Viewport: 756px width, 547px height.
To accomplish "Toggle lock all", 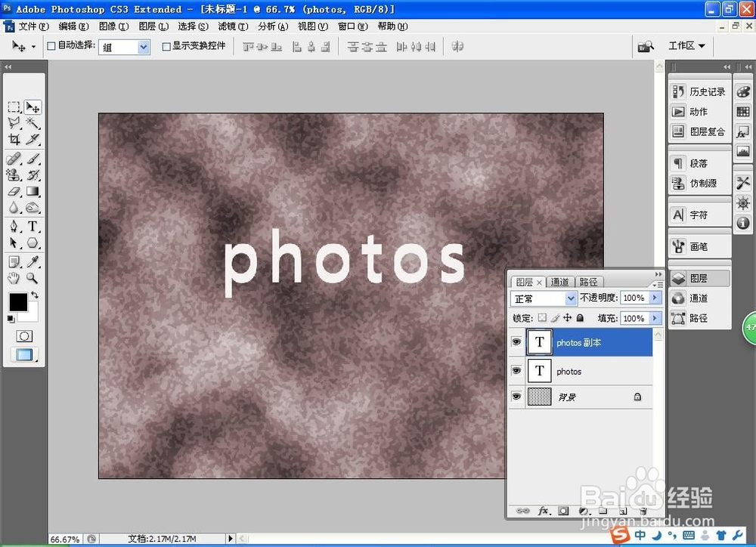I will [x=580, y=317].
